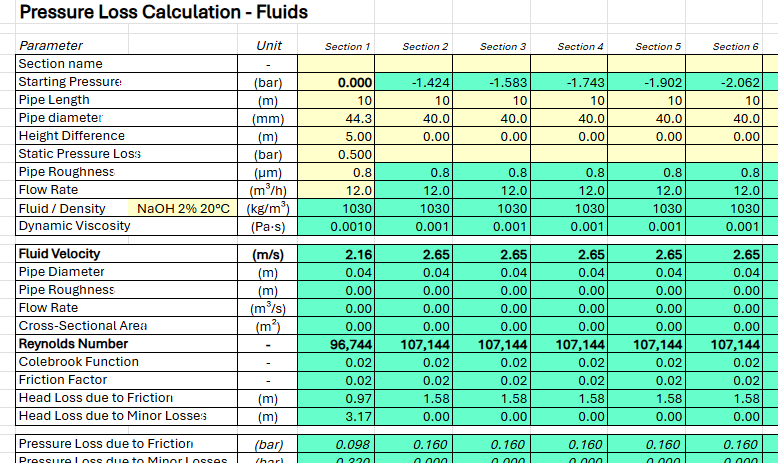
Task: Select the Section 1 Reynolds Number 96,744
Action: pyautogui.click(x=335, y=344)
